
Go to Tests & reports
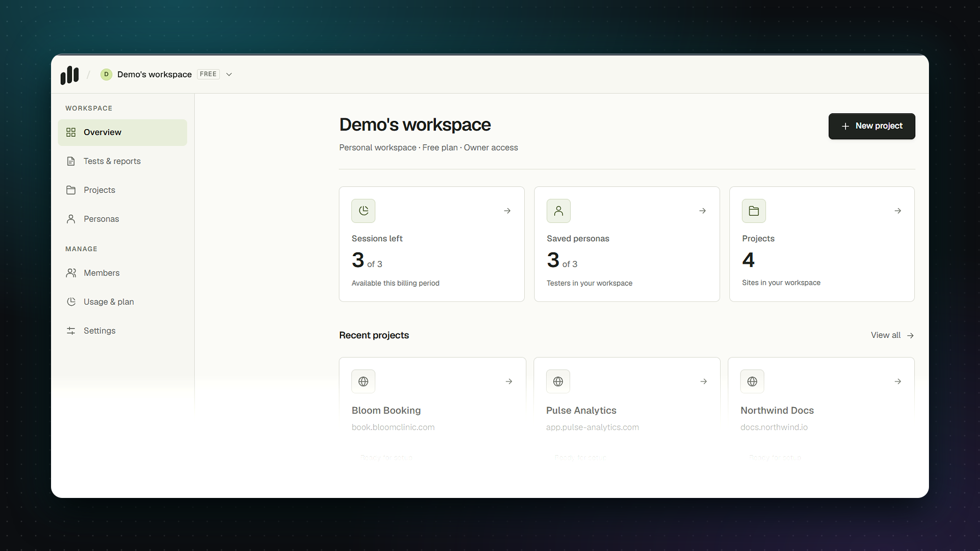[x=122, y=161]
